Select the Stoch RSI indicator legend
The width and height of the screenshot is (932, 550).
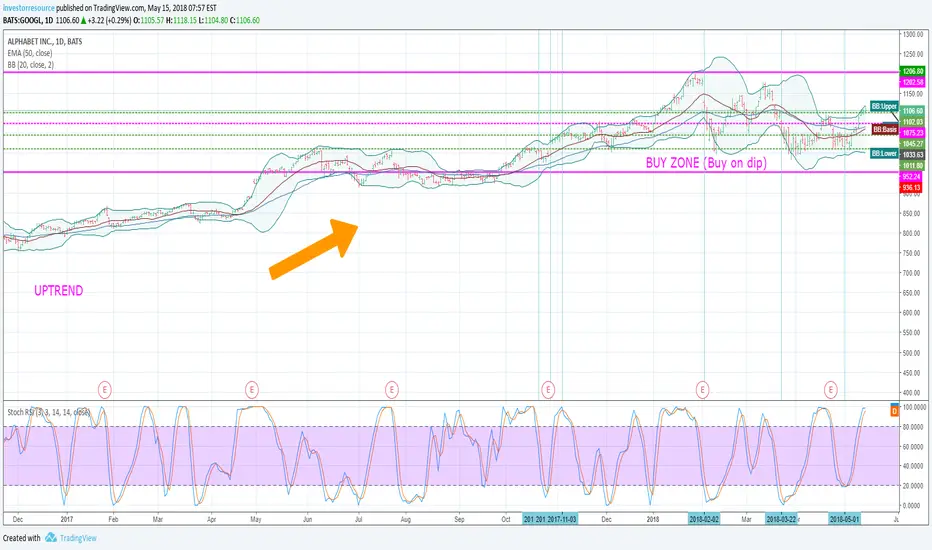pyautogui.click(x=48, y=412)
